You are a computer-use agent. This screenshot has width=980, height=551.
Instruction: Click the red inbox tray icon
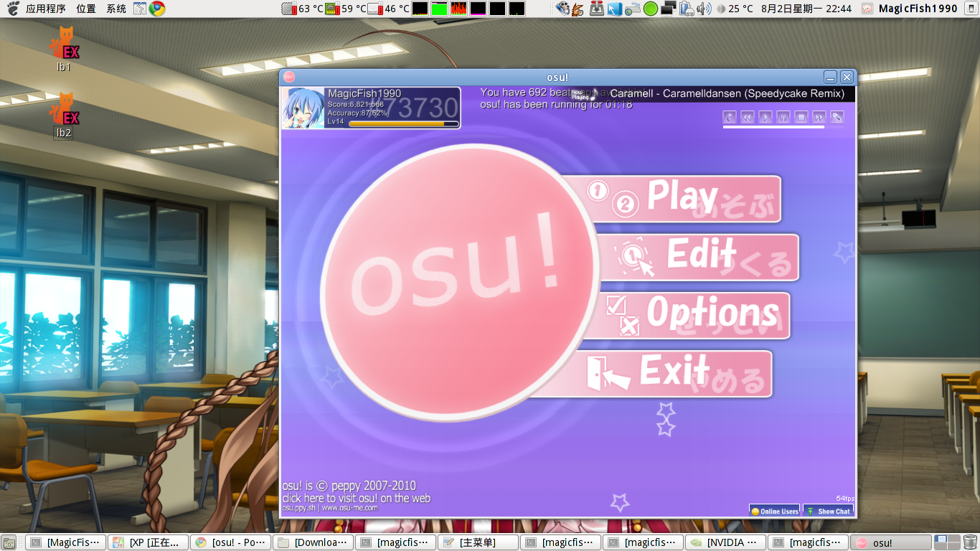[x=597, y=9]
